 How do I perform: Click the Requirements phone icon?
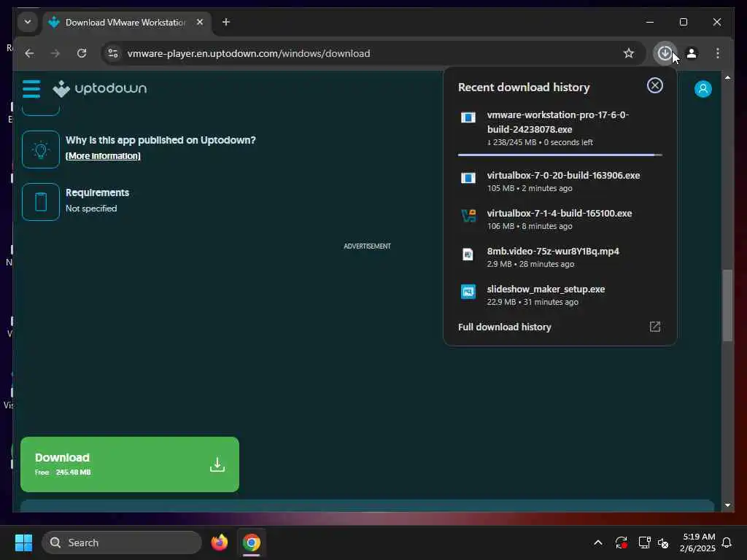click(41, 202)
